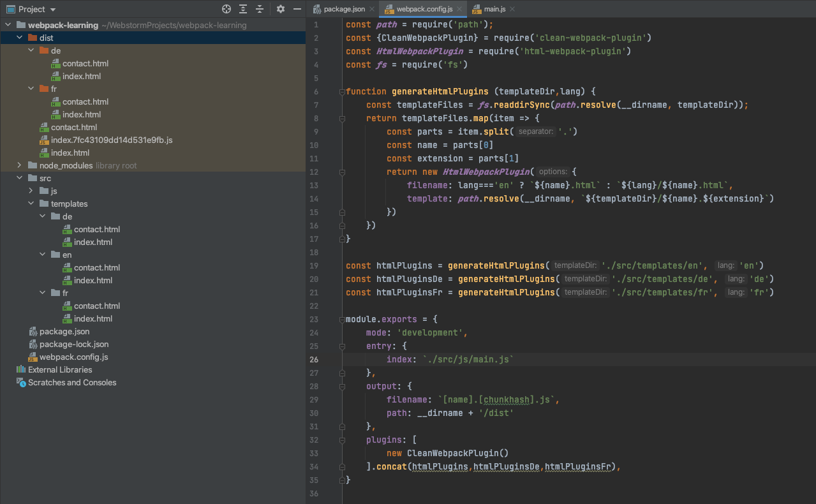Select the node_modules folder icon
This screenshot has width=816, height=504.
tap(33, 166)
